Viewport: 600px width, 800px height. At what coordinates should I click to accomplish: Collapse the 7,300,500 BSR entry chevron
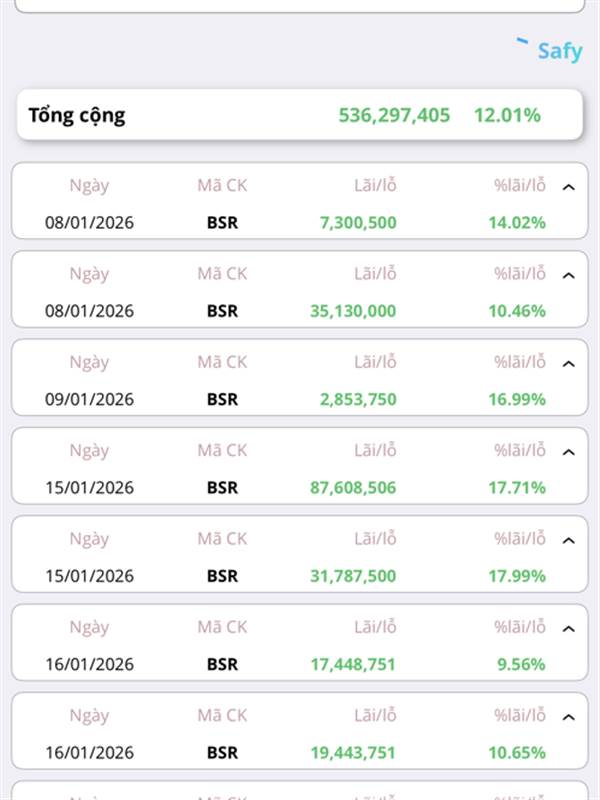click(568, 187)
